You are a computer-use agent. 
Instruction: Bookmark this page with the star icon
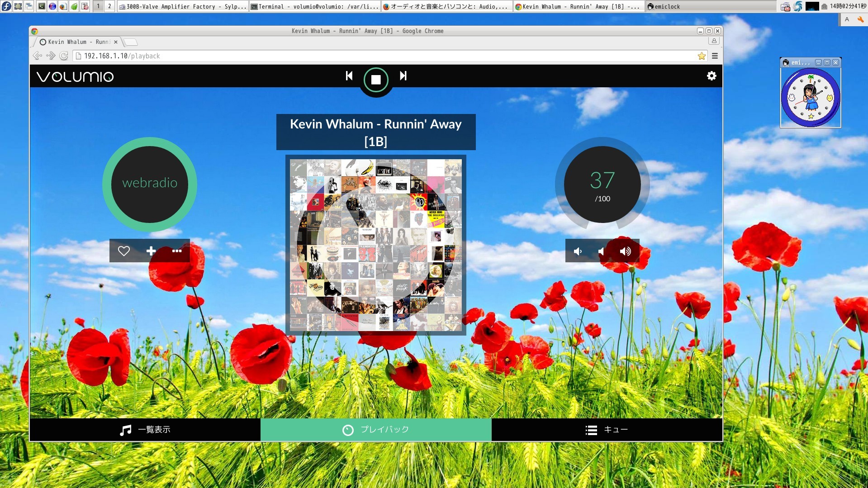[702, 56]
